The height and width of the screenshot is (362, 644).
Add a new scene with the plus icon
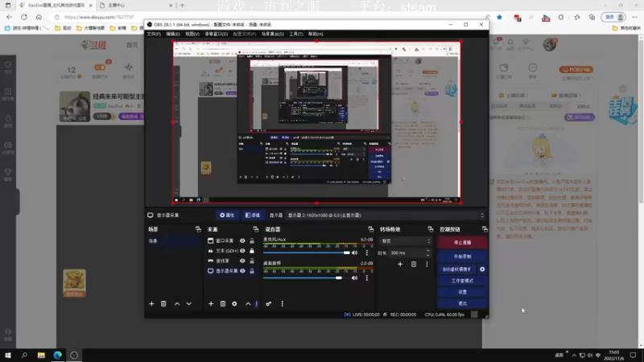click(151, 304)
